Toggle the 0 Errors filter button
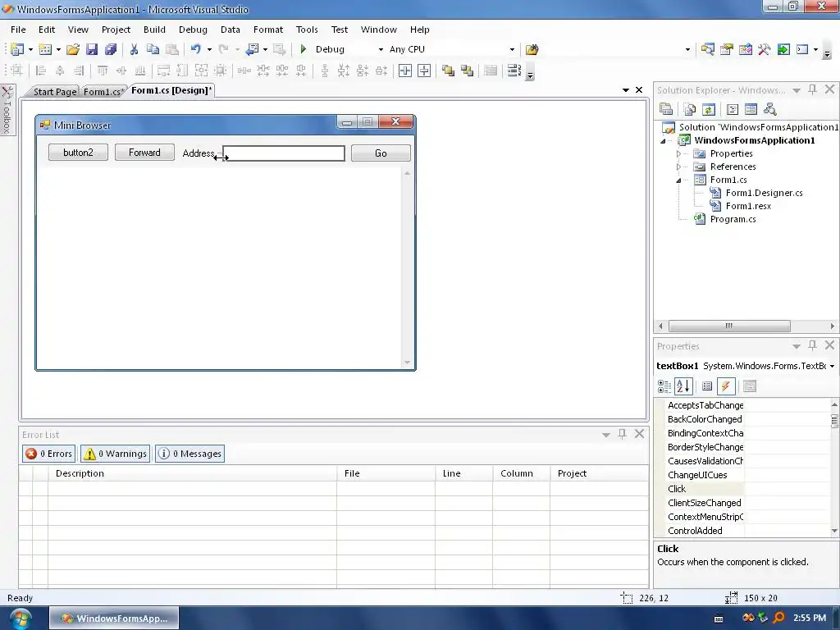The image size is (840, 630). click(x=48, y=454)
